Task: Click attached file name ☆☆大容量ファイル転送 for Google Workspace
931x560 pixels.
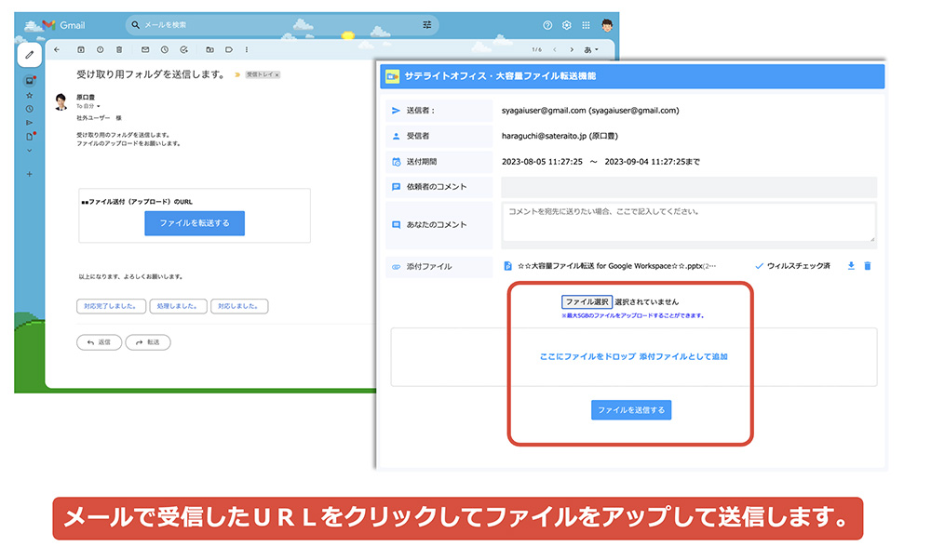Action: pyautogui.click(x=616, y=266)
